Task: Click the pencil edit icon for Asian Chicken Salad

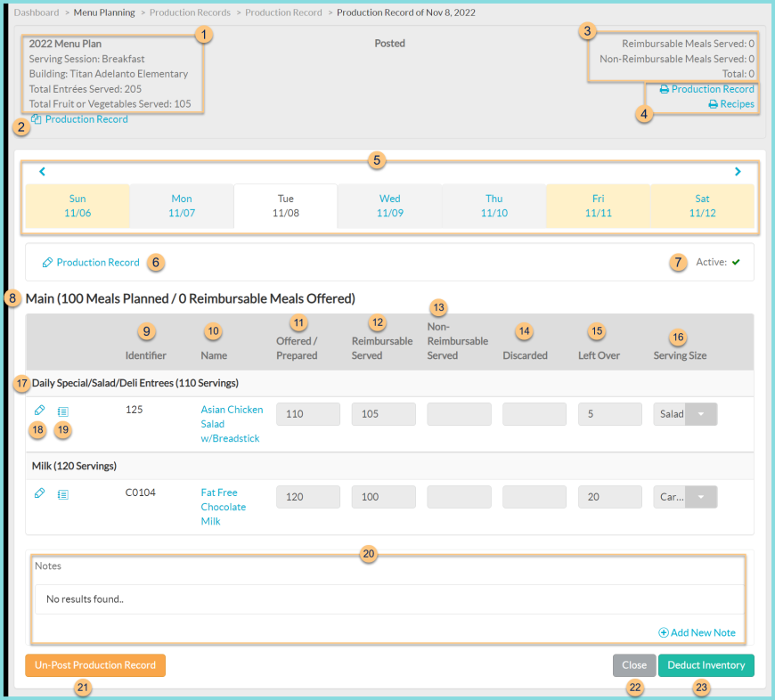Action: coord(38,410)
